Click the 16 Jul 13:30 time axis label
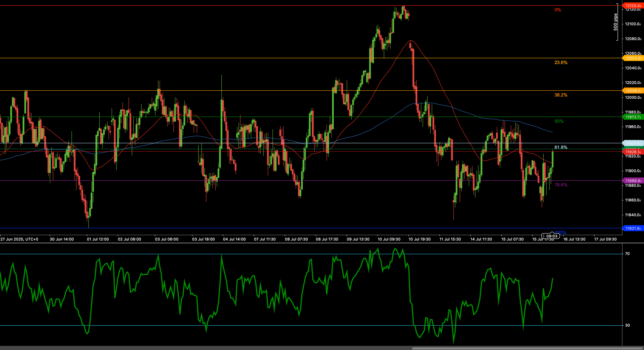 click(574, 239)
